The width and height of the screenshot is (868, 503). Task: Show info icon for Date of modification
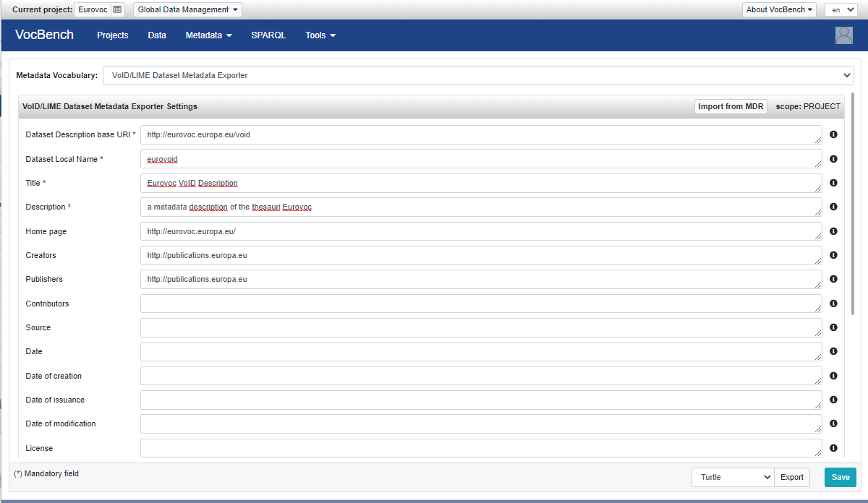point(833,424)
